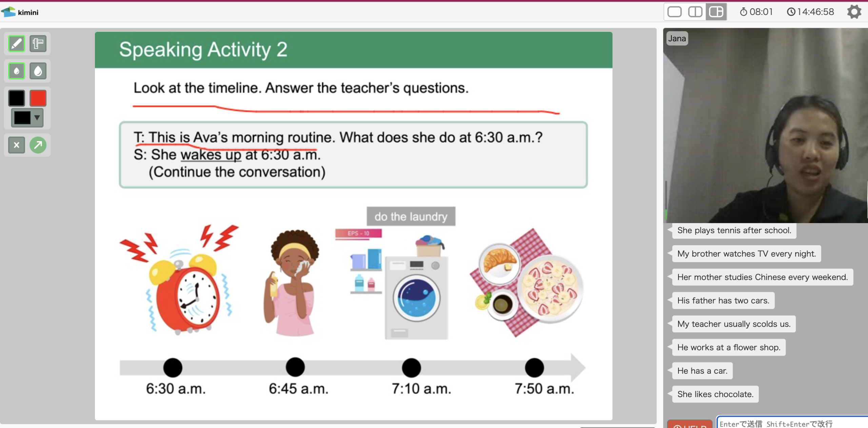Choose the thick stroke droplet
The height and width of the screenshot is (428, 868).
[x=38, y=71]
